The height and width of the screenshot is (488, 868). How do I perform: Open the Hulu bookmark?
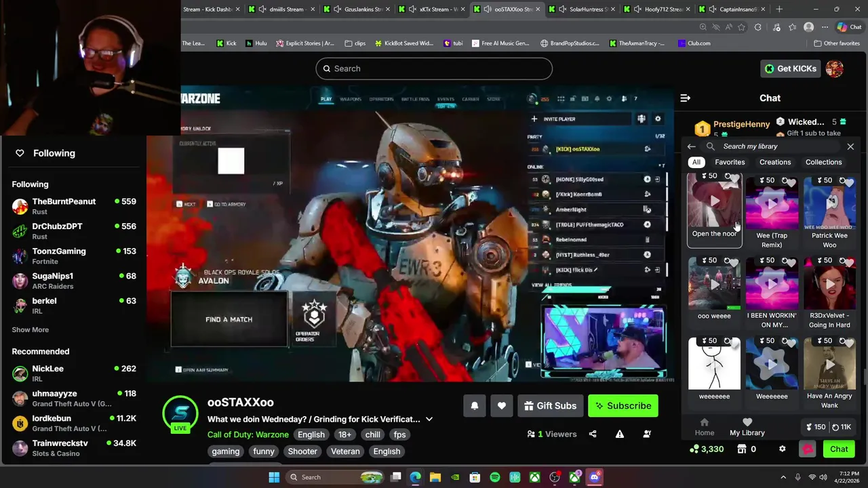click(x=256, y=43)
